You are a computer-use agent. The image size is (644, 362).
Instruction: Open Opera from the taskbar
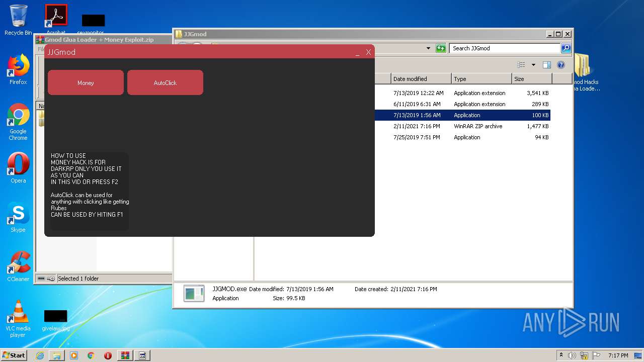pos(108,355)
